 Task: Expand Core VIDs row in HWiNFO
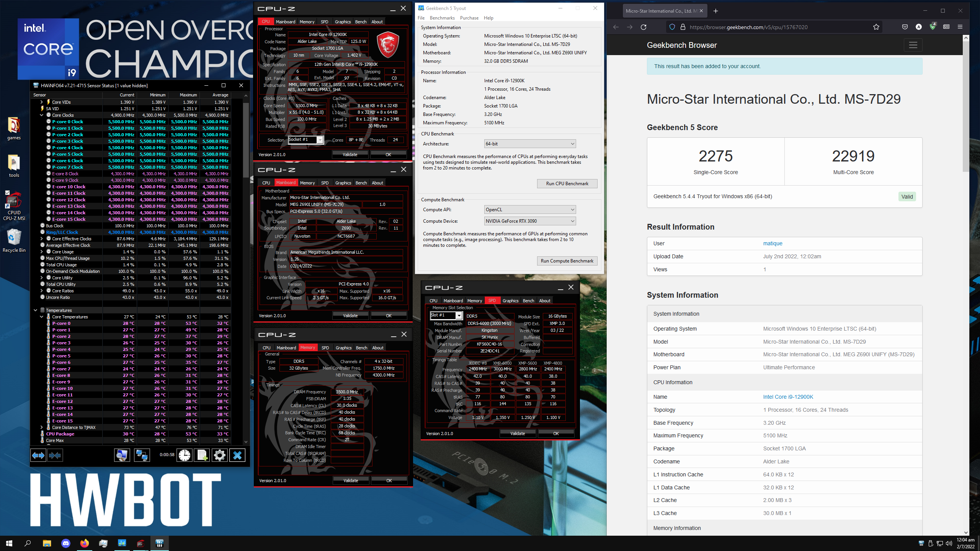(41, 102)
